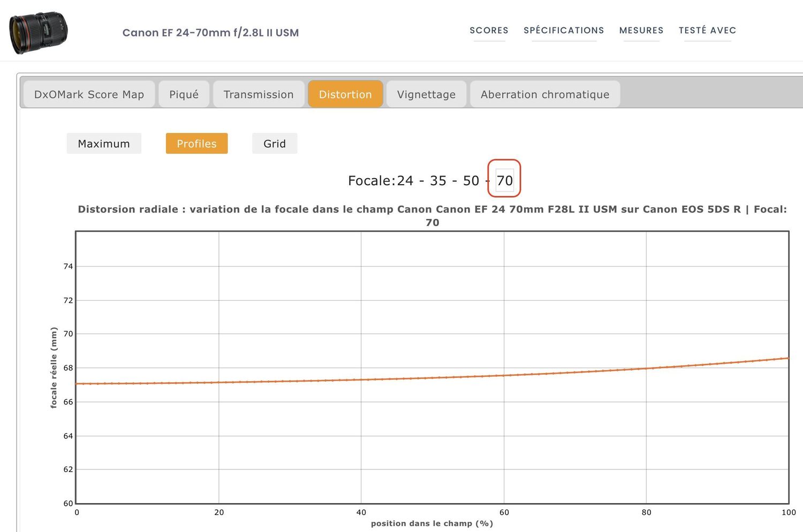
Task: Switch to the DxOMark Score Map tab
Action: pyautogui.click(x=89, y=94)
